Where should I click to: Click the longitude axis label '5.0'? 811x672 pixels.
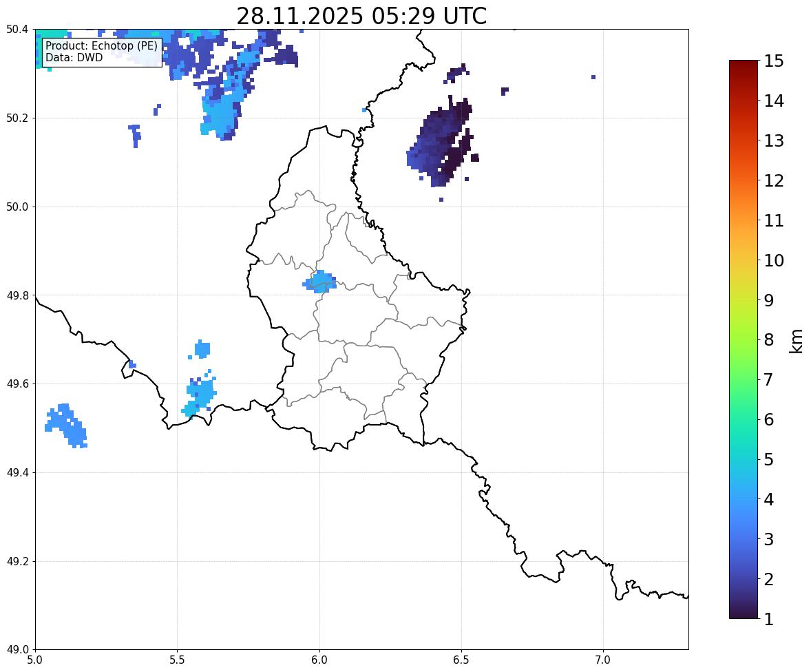35,660
